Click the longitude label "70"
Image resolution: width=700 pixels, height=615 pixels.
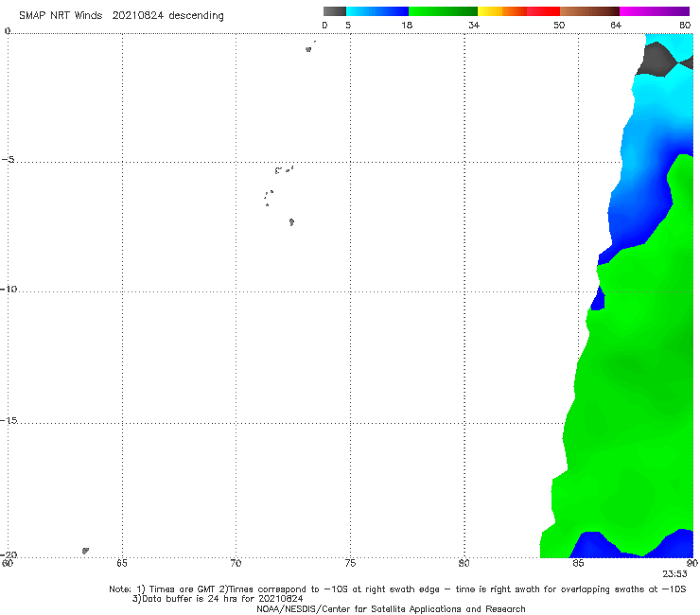pyautogui.click(x=236, y=563)
